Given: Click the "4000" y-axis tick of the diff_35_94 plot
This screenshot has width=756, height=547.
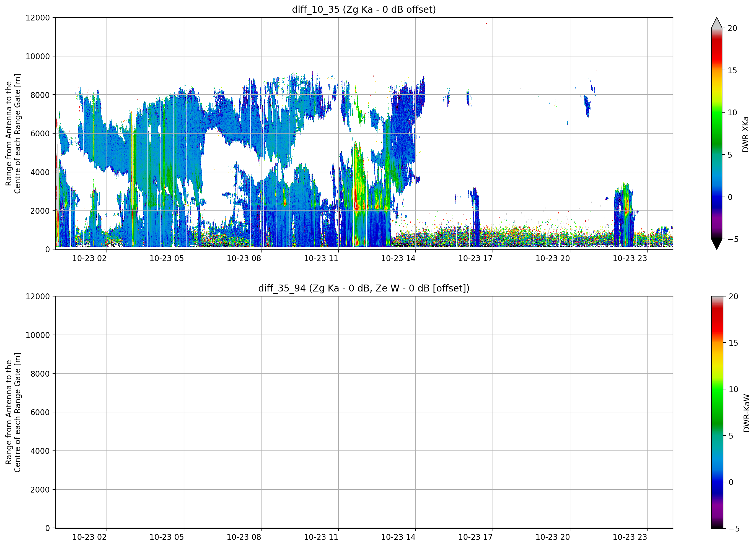Looking at the screenshot, I should click(x=40, y=451).
